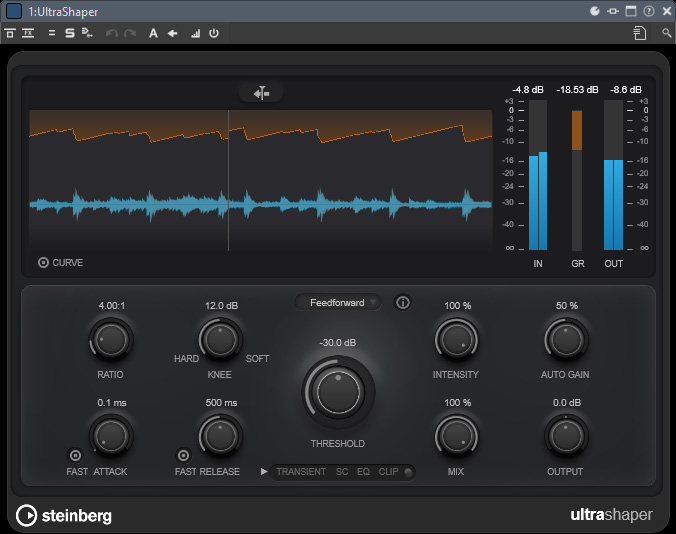This screenshot has width=676, height=534.
Task: Click the MIX knob
Action: click(x=457, y=436)
